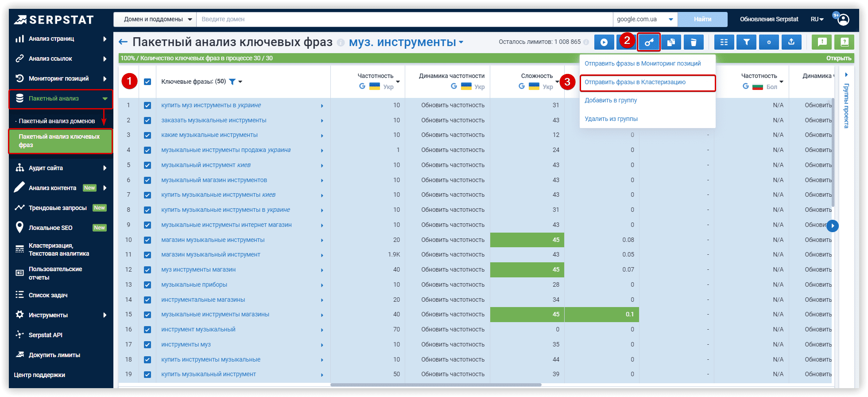The width and height of the screenshot is (868, 397).
Task: Open the user profile avatar icon
Action: click(x=844, y=19)
